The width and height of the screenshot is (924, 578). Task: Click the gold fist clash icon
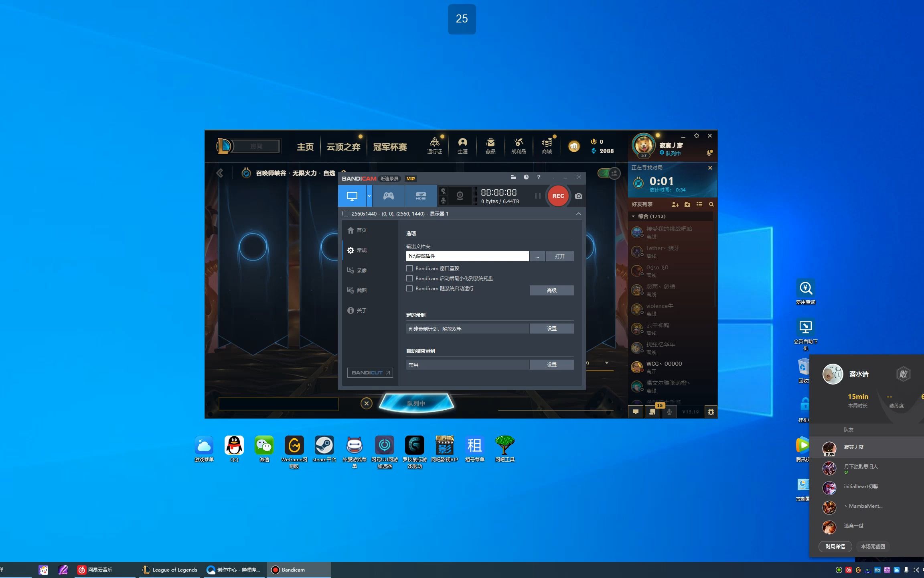tap(573, 146)
